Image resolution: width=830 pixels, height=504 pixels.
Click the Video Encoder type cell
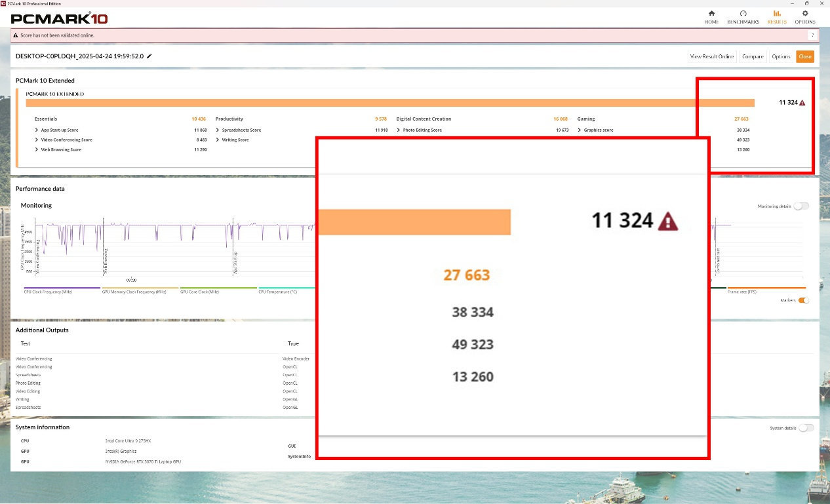coord(296,359)
